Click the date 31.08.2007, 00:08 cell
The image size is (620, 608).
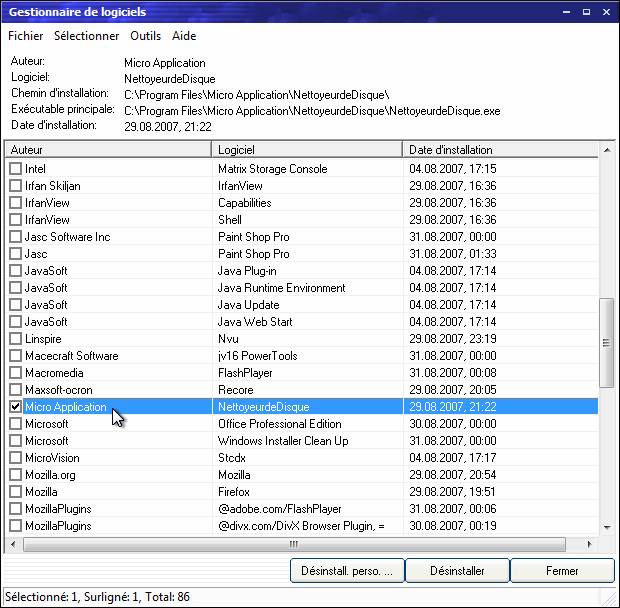click(x=453, y=373)
